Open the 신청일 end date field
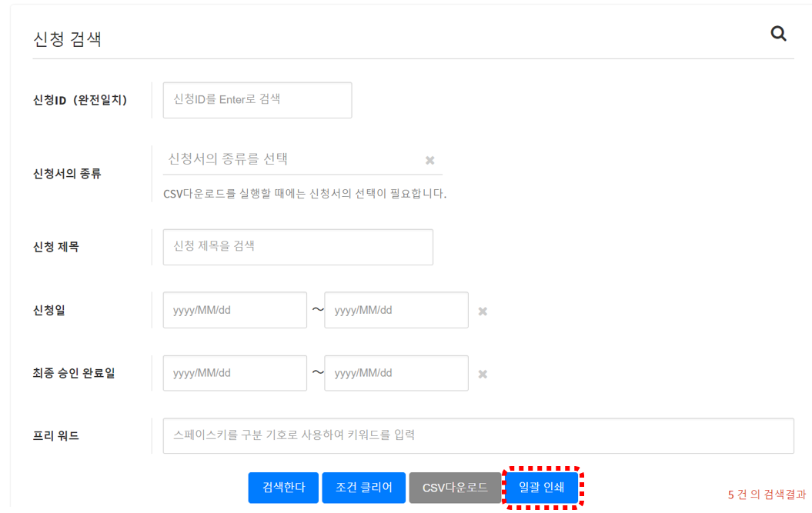Viewport: 812px width, 513px height. [396, 311]
